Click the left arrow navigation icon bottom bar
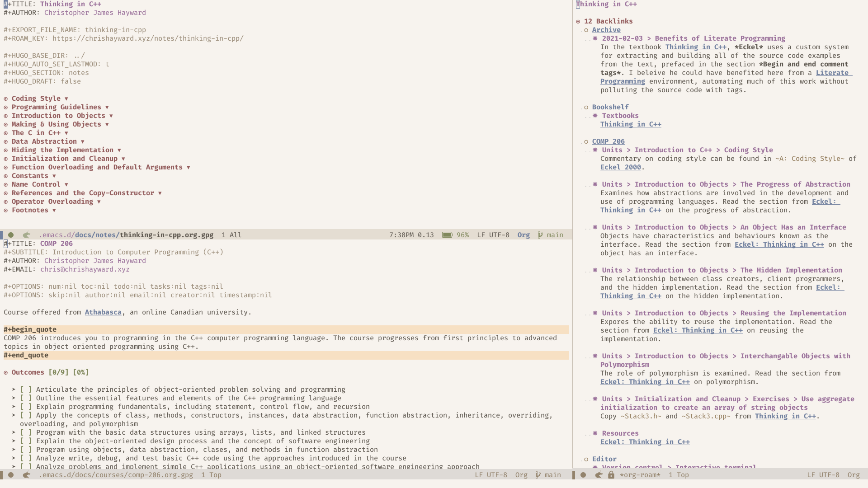868x488 pixels. (x=26, y=475)
